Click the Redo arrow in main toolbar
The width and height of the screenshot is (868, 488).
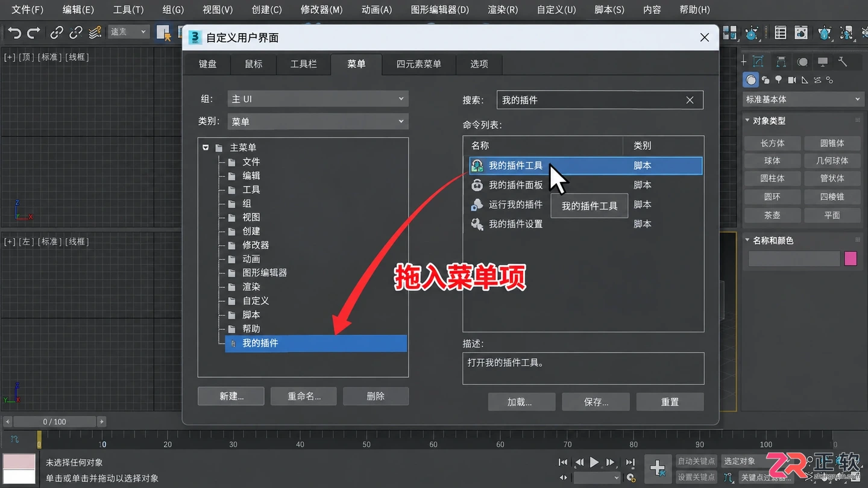[34, 32]
